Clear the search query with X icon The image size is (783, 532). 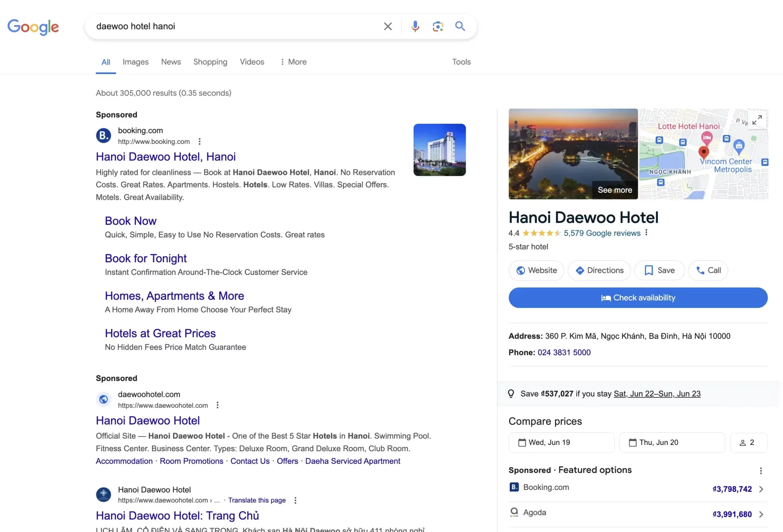coord(388,26)
